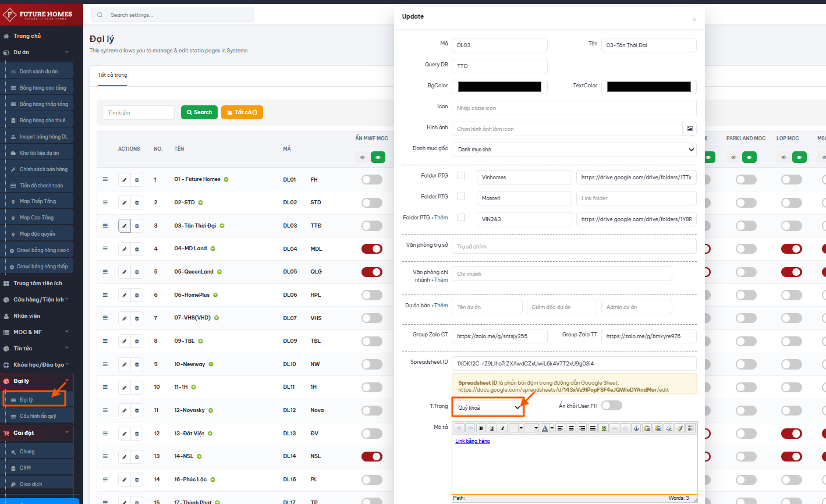
Task: Toggle ẨN MWF MOC switch for 01 - Future Homes
Action: tap(372, 179)
